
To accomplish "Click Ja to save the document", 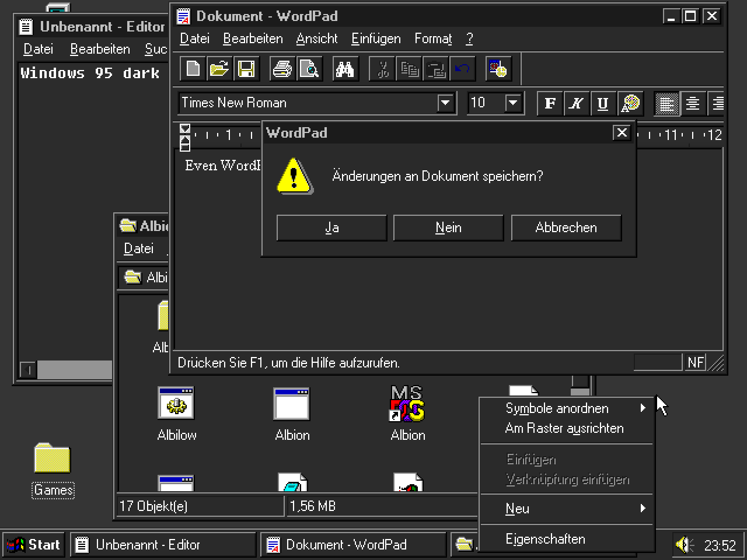I will pyautogui.click(x=331, y=228).
